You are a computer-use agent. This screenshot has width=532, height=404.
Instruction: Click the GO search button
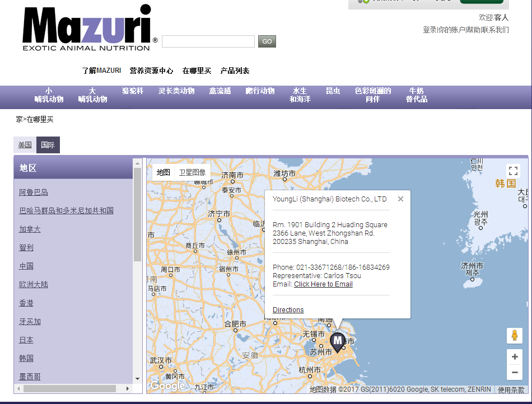click(x=267, y=41)
